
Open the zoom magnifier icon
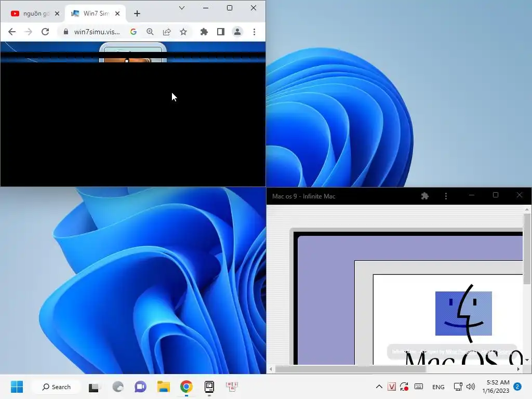pyautogui.click(x=150, y=32)
